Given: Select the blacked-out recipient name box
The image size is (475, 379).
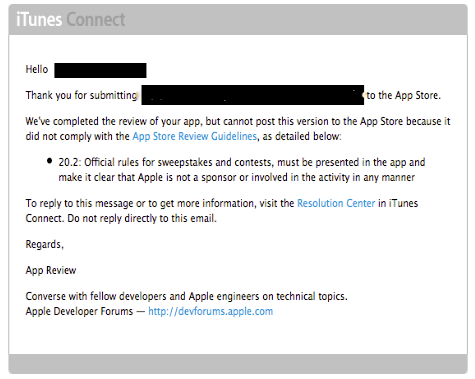Looking at the screenshot, I should 100,70.
